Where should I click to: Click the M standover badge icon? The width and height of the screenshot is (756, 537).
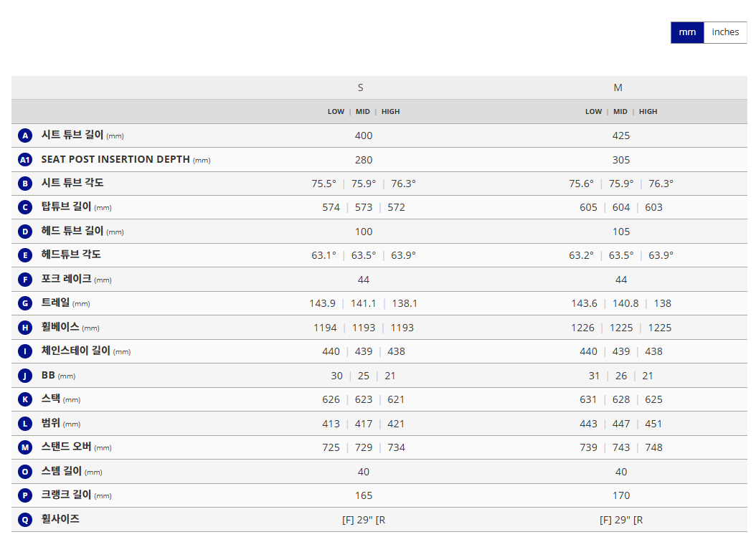(x=26, y=447)
